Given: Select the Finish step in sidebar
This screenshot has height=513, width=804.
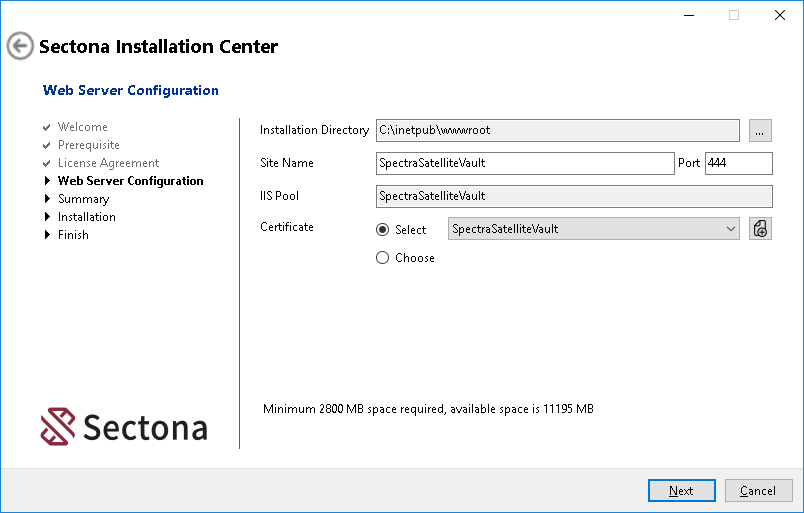Looking at the screenshot, I should (73, 235).
